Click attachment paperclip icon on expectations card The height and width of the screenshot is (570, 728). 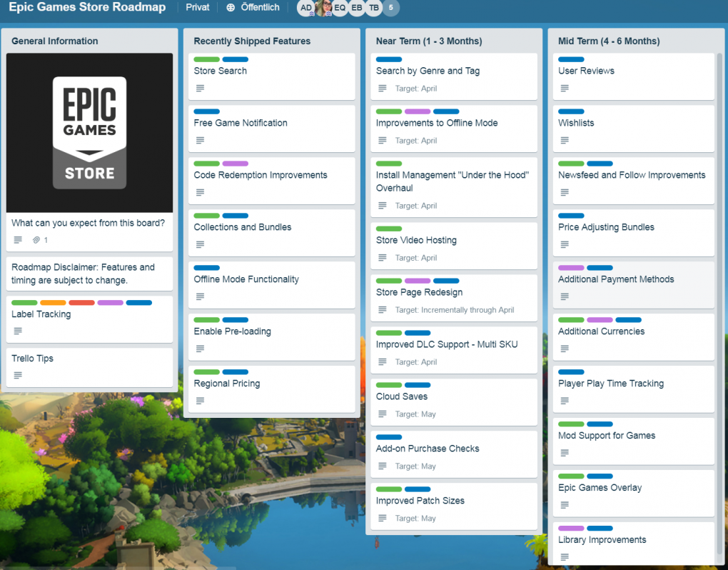pyautogui.click(x=36, y=240)
